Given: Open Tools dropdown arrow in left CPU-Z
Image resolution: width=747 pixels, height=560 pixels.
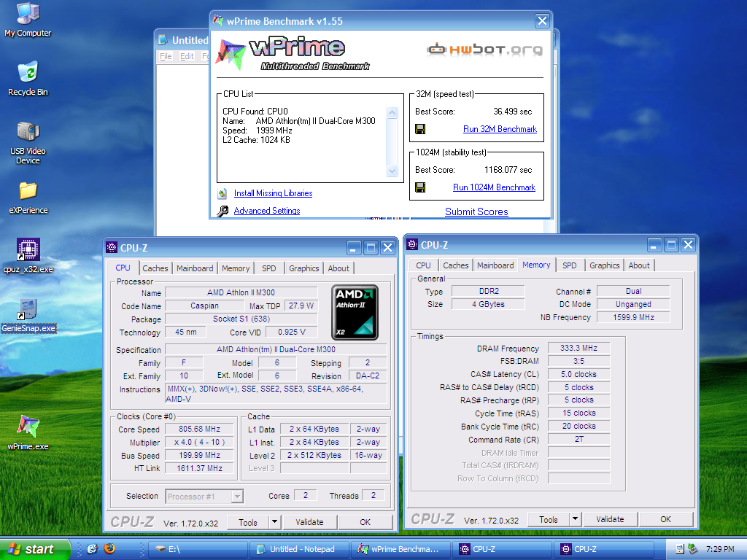Looking at the screenshot, I should 274,522.
